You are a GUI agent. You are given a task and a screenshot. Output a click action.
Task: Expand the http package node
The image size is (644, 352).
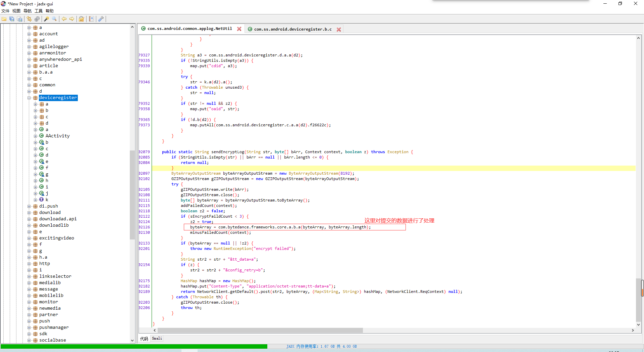[x=29, y=264]
